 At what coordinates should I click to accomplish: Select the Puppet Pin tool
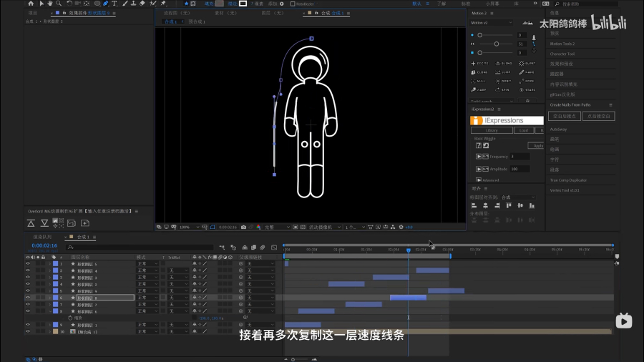[x=163, y=4]
